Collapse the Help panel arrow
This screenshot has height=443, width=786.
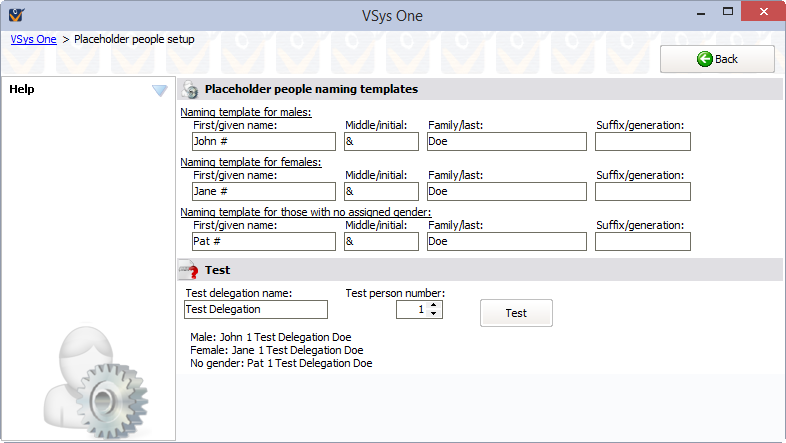(x=159, y=90)
